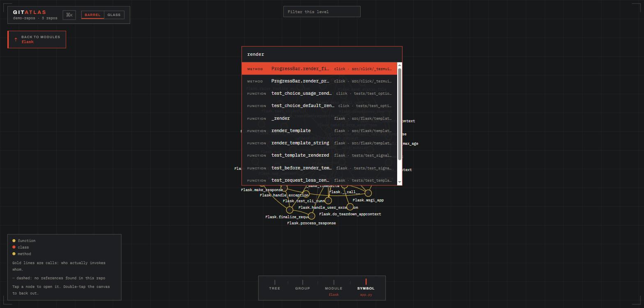
Task: Focus the search box containing 'render'
Action: (322, 55)
